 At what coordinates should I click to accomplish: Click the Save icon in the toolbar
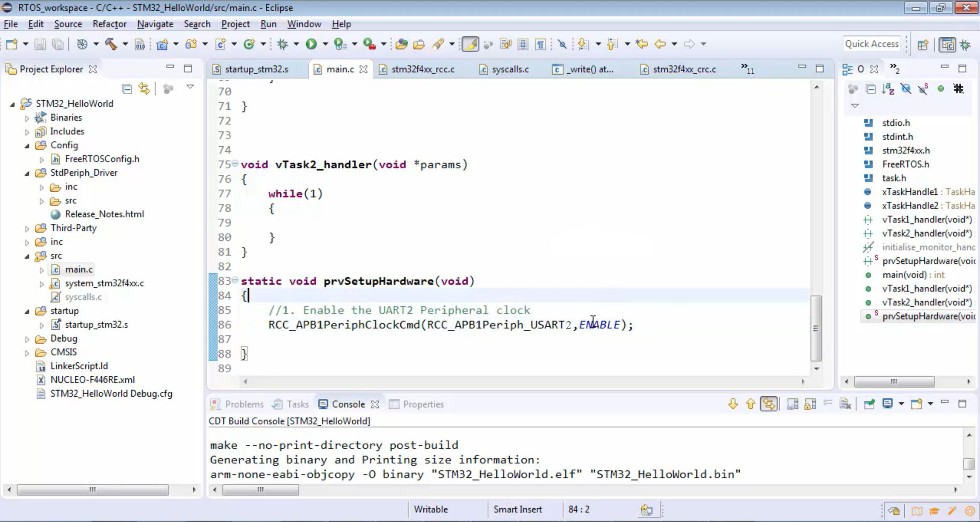point(40,44)
